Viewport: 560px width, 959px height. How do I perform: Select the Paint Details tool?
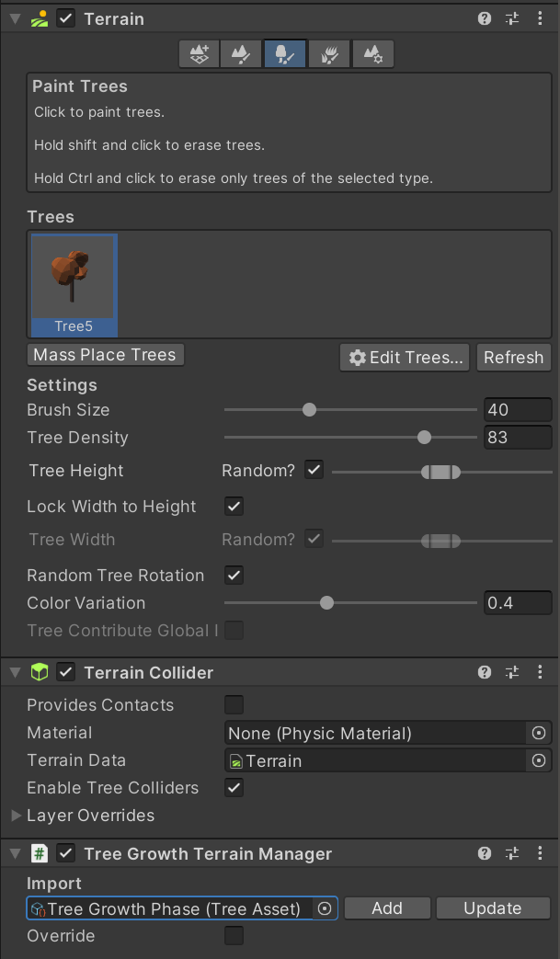pyautogui.click(x=329, y=54)
